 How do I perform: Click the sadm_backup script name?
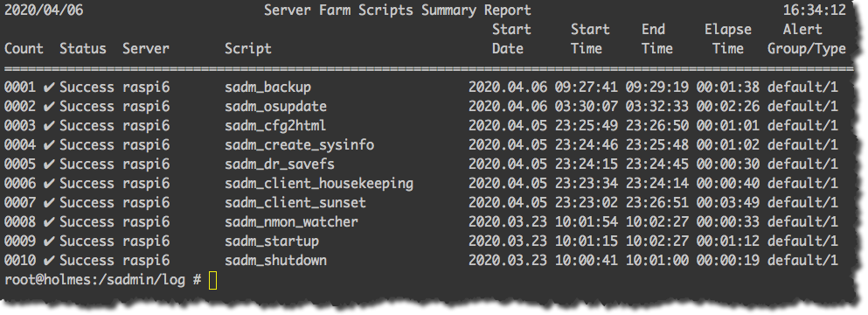(x=267, y=87)
